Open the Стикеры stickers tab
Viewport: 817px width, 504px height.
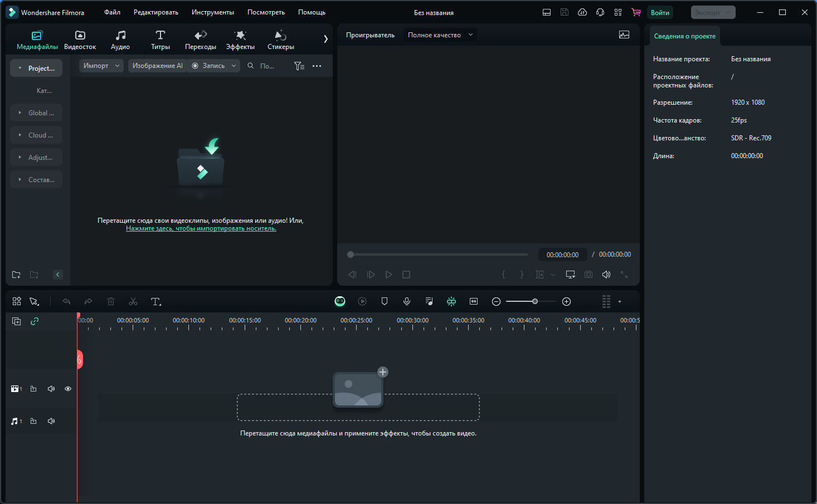coord(280,41)
